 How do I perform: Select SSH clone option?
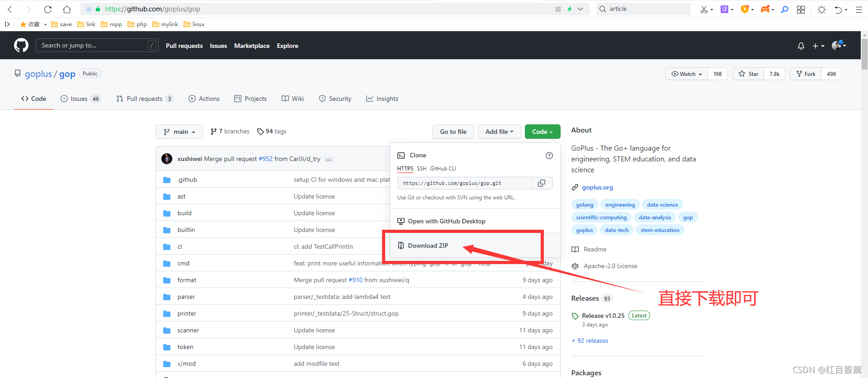point(421,169)
